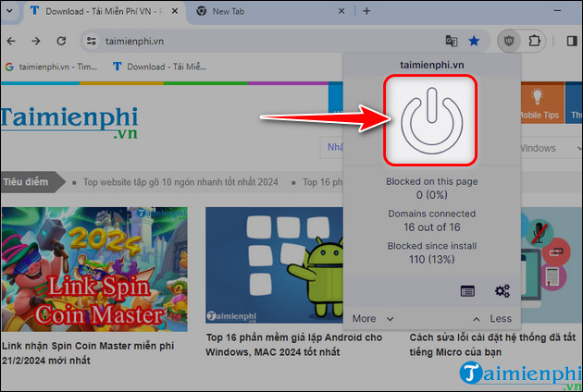The height and width of the screenshot is (392, 583).
Task: Open Top 16 phần mềm giả lập Android article
Action: pos(294,345)
